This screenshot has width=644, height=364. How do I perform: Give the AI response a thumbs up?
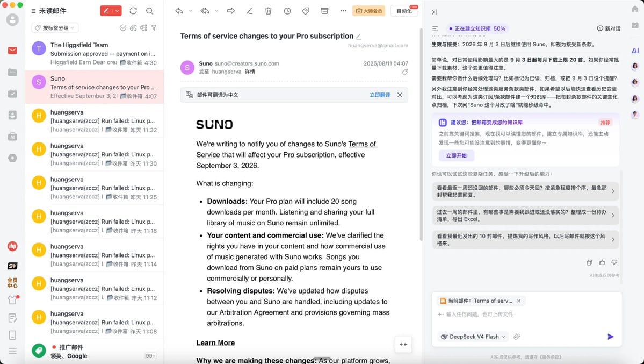[x=602, y=262]
